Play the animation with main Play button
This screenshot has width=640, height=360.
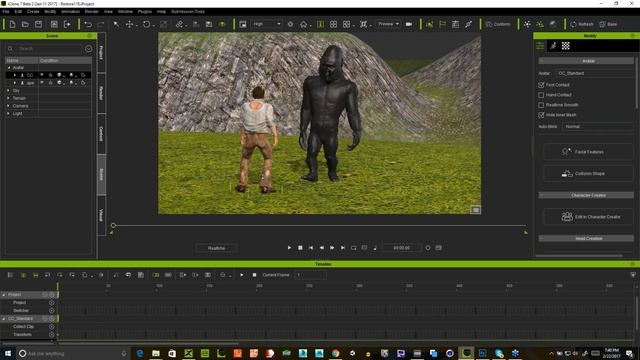click(x=289, y=248)
